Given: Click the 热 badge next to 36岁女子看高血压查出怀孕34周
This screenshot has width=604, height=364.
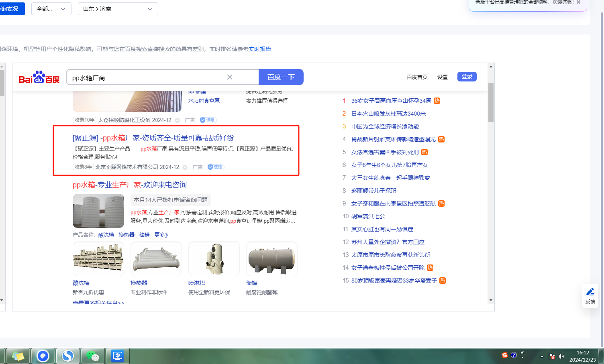Looking at the screenshot, I should pos(437,101).
